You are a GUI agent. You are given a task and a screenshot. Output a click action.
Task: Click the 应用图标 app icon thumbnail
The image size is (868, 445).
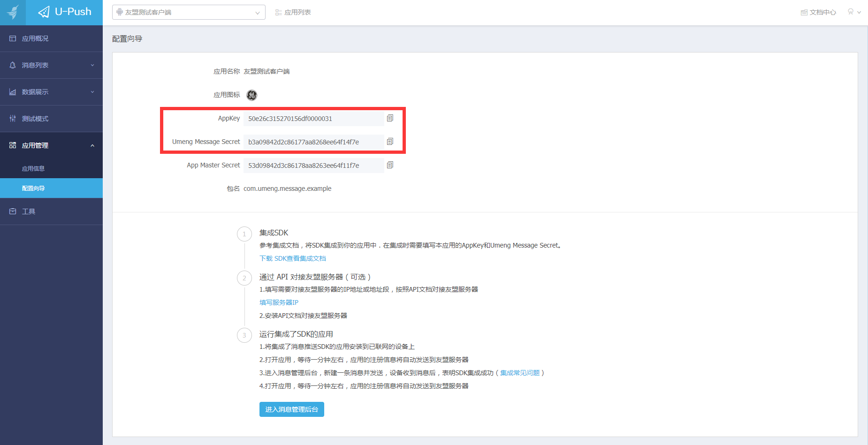(x=252, y=95)
